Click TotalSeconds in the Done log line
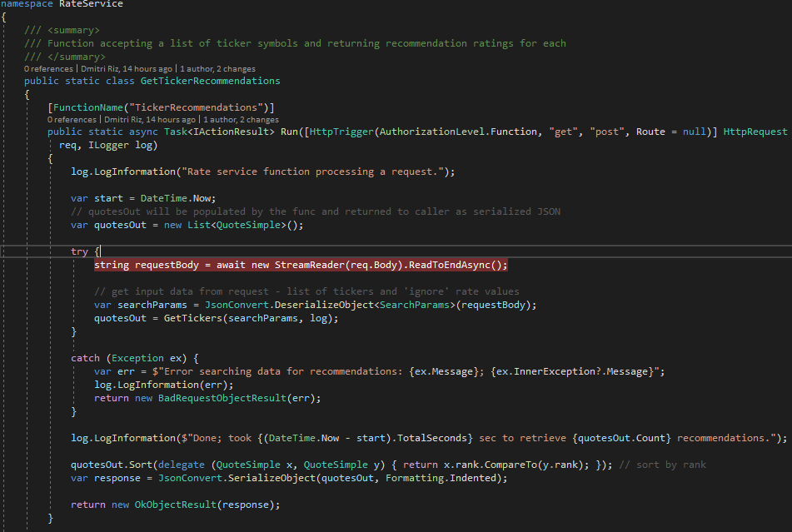The height and width of the screenshot is (532, 792). pos(432,438)
